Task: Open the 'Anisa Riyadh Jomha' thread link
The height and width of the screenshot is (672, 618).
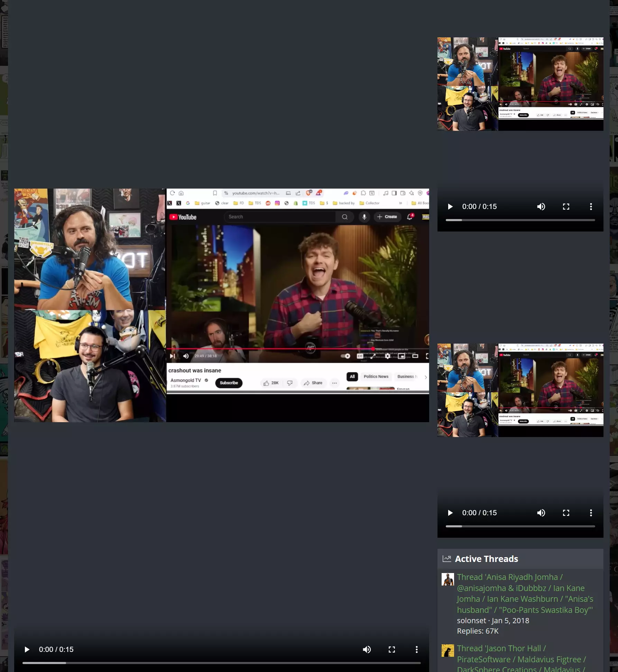Action: (525, 593)
